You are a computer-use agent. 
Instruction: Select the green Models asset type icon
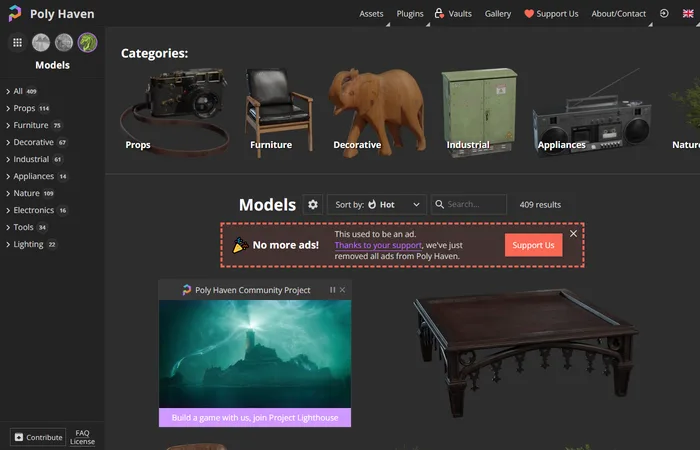(87, 43)
